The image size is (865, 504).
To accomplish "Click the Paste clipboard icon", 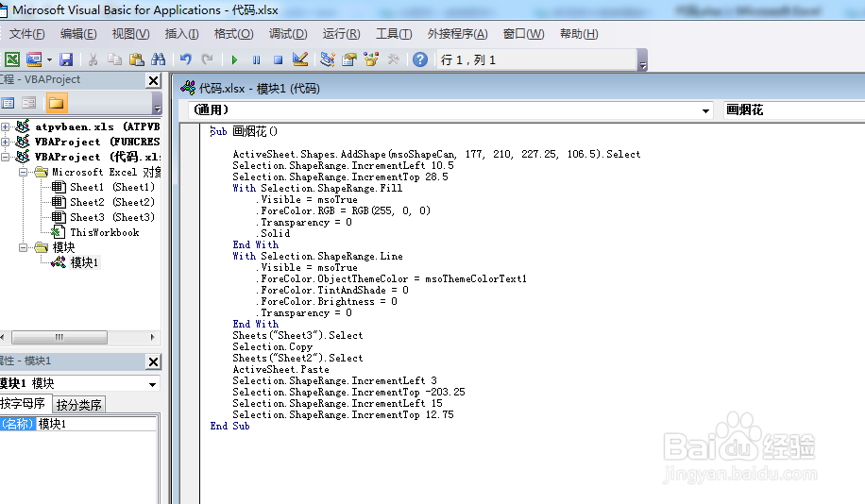I will coord(136,59).
